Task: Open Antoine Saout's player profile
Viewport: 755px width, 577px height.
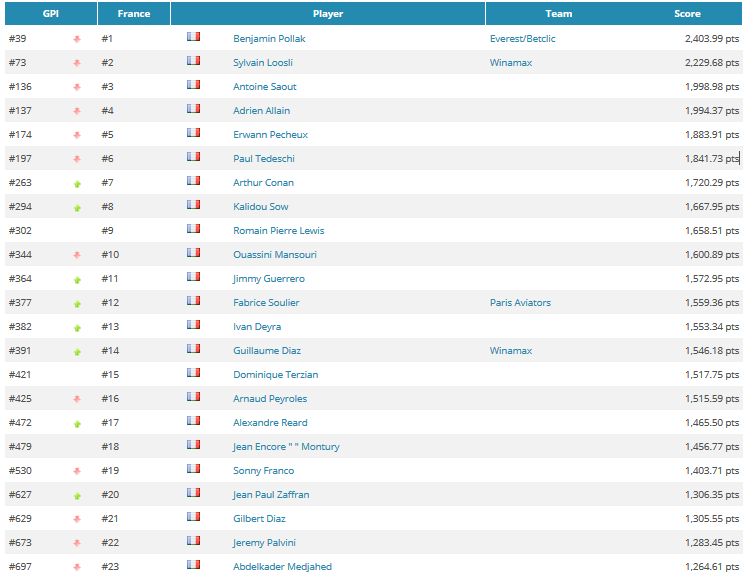Action: (265, 87)
